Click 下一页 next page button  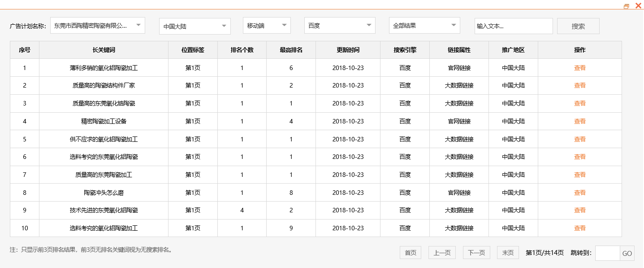(476, 252)
